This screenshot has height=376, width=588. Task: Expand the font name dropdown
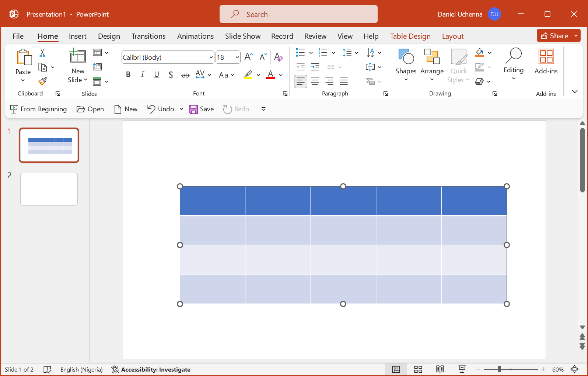tap(211, 58)
